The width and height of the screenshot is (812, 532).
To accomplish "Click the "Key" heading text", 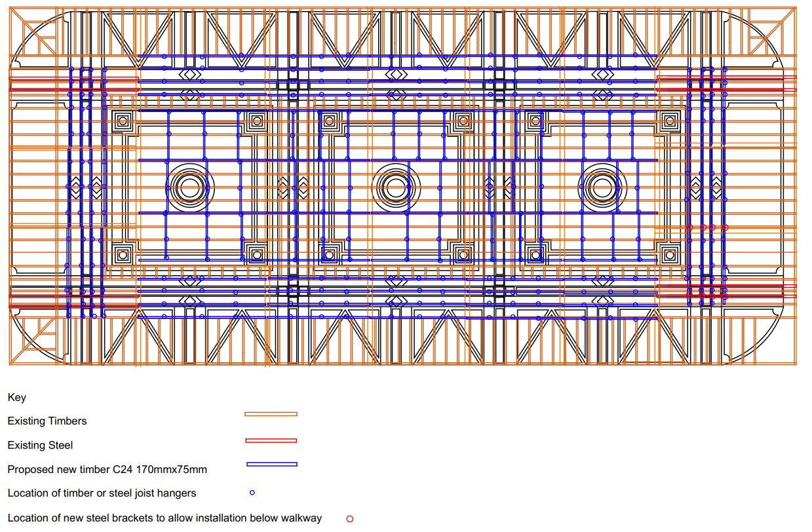I will coord(17,398).
